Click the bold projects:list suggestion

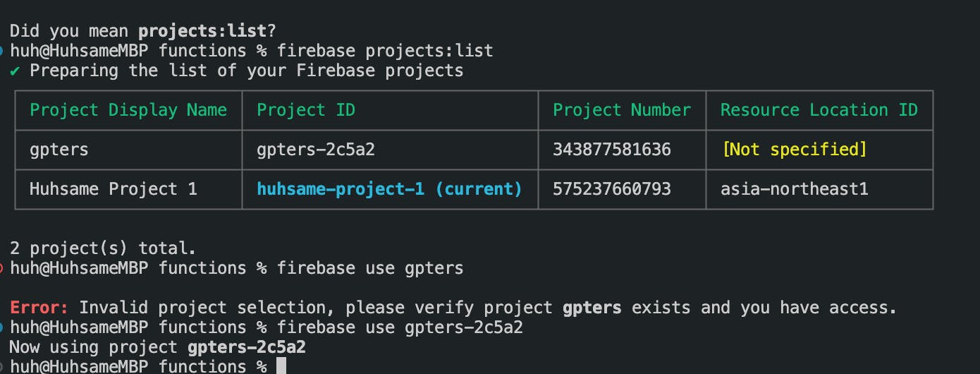pyautogui.click(x=202, y=31)
